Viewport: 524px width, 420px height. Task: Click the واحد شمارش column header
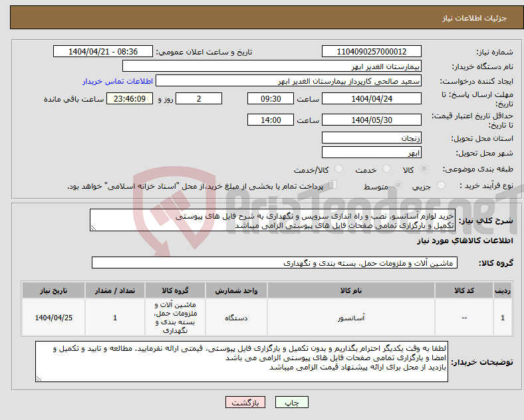236,290
